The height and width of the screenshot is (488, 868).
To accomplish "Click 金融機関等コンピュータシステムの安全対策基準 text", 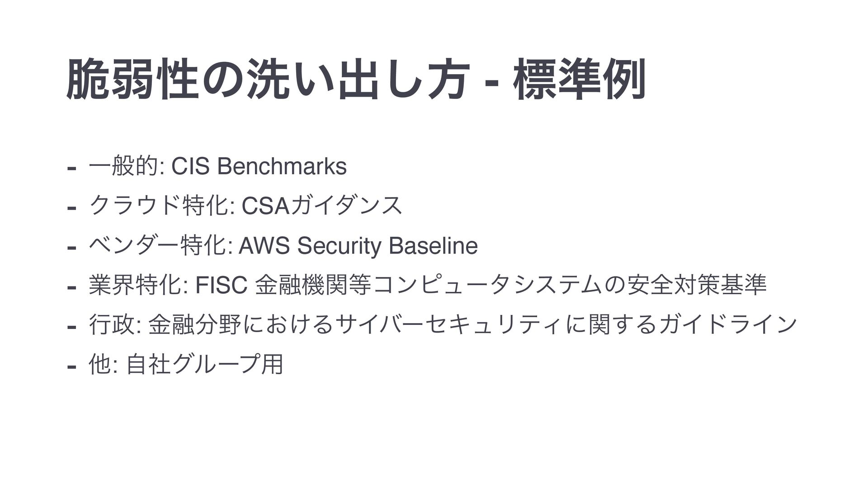I will click(511, 285).
